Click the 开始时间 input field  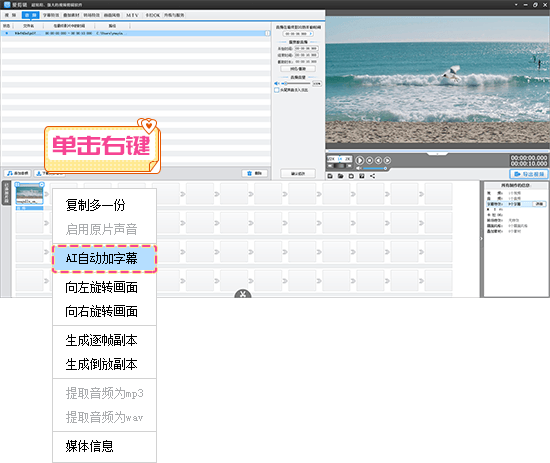[x=306, y=48]
